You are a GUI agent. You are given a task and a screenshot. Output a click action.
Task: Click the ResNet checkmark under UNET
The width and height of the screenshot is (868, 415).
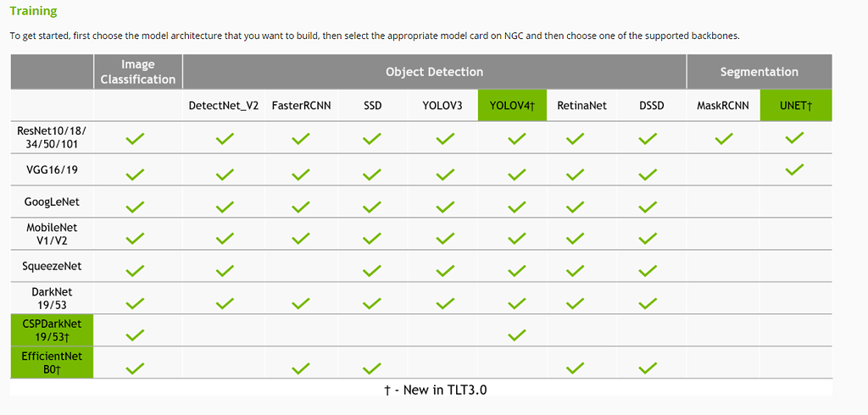point(794,138)
